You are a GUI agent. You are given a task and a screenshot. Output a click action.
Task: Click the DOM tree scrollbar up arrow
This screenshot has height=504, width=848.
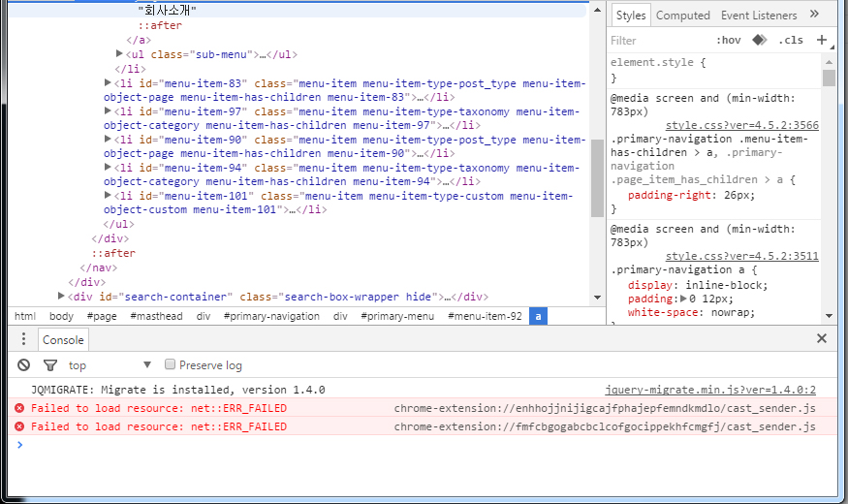coord(597,10)
